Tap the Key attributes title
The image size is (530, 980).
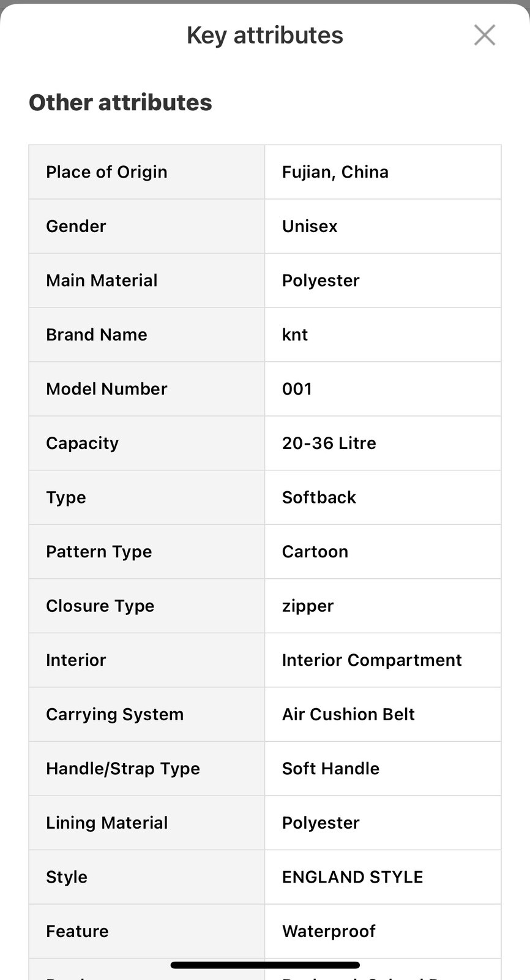tap(265, 36)
